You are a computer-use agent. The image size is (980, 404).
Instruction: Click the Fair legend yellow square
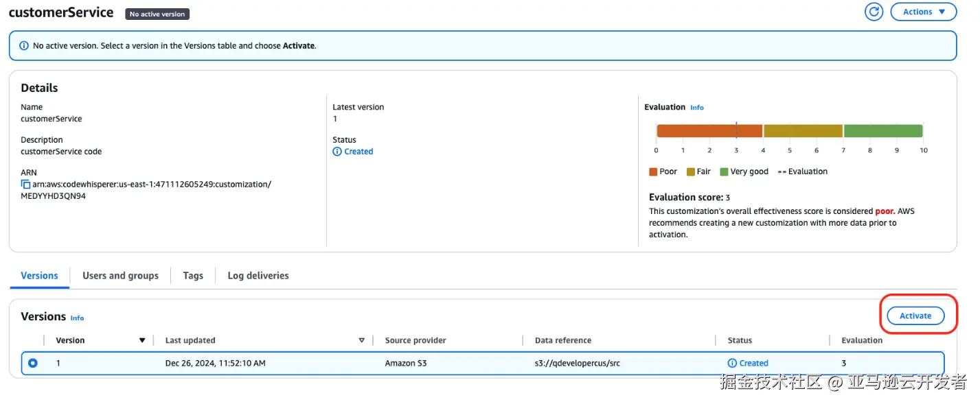pos(690,172)
